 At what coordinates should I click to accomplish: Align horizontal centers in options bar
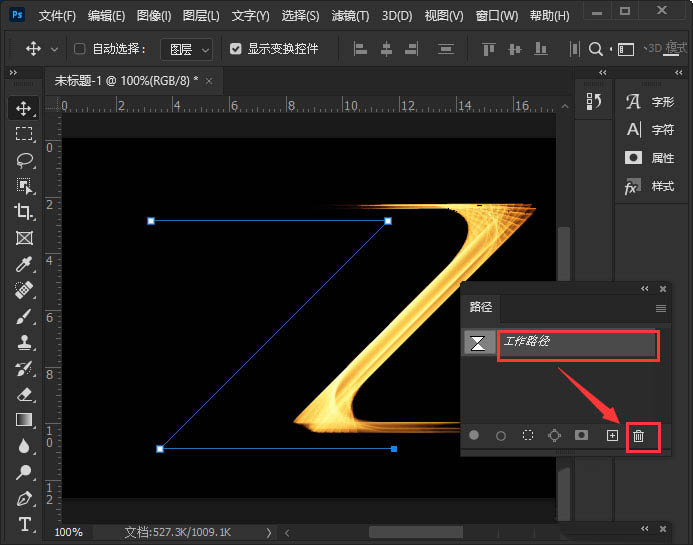click(x=386, y=49)
